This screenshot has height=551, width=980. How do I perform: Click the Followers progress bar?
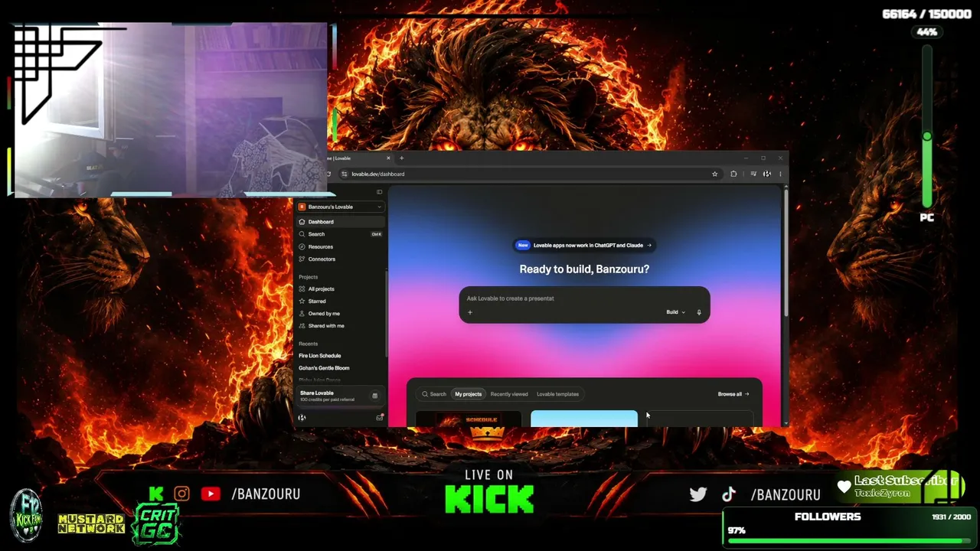(x=848, y=540)
